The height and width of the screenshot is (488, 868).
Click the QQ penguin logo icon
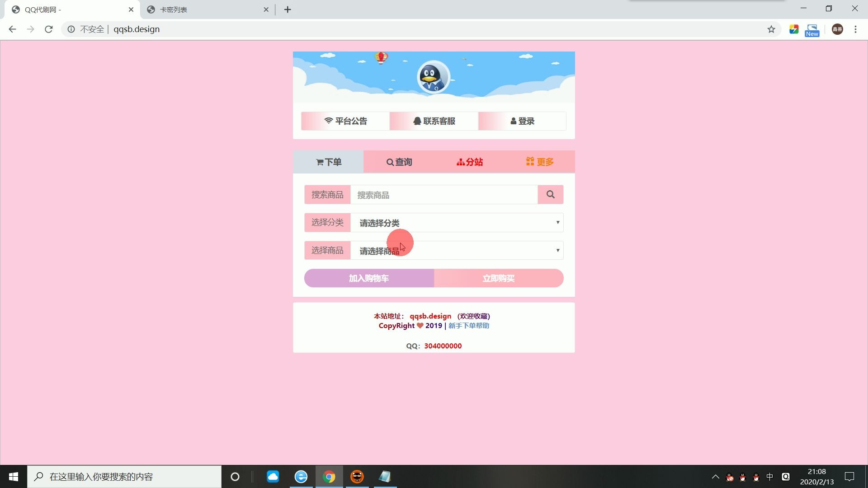click(x=434, y=76)
